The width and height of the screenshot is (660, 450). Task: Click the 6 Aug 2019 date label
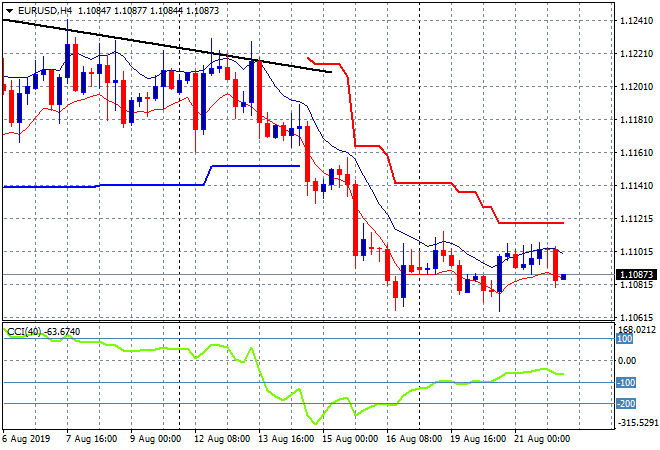tap(26, 439)
